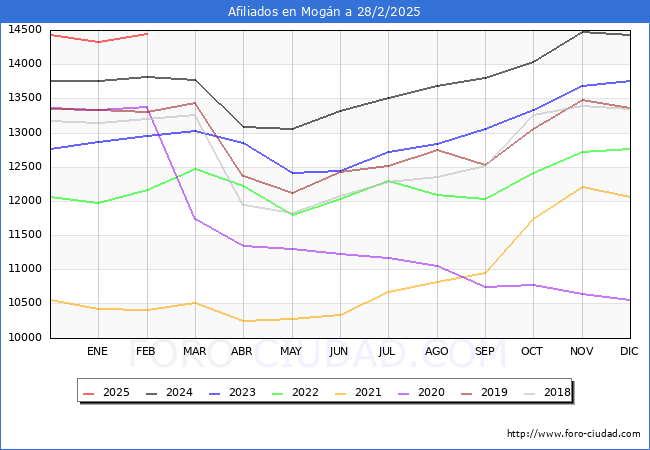The height and width of the screenshot is (450, 650).
Task: Click the MAR month axis label
Action: click(195, 351)
